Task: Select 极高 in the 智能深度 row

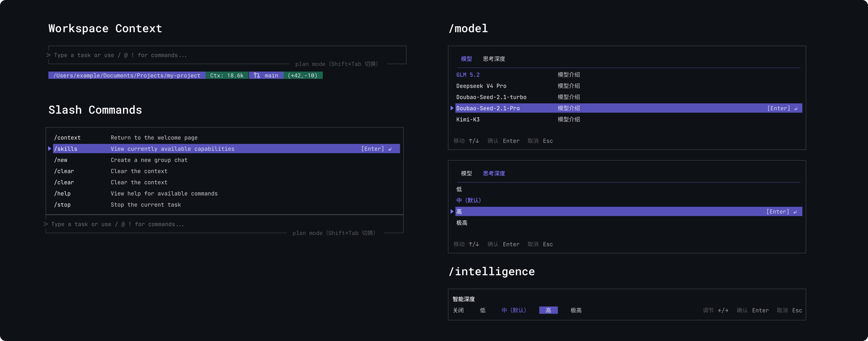Action: click(x=576, y=310)
